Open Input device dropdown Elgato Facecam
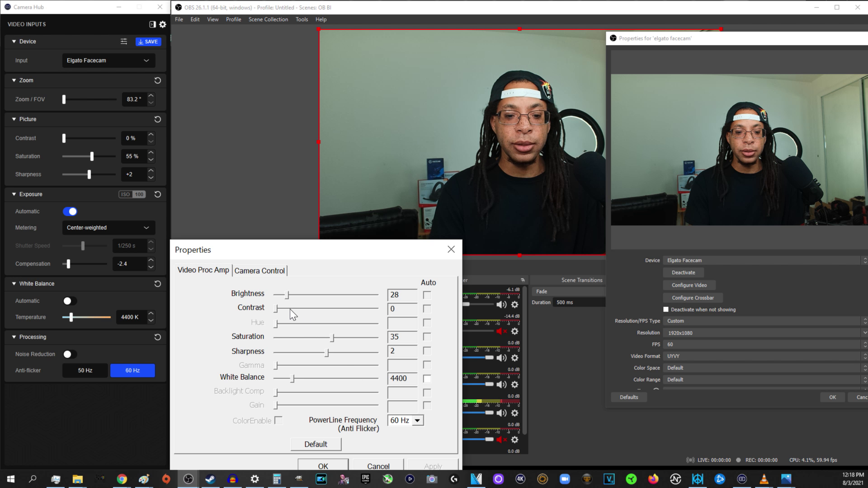Viewport: 868px width, 488px height. (x=108, y=61)
